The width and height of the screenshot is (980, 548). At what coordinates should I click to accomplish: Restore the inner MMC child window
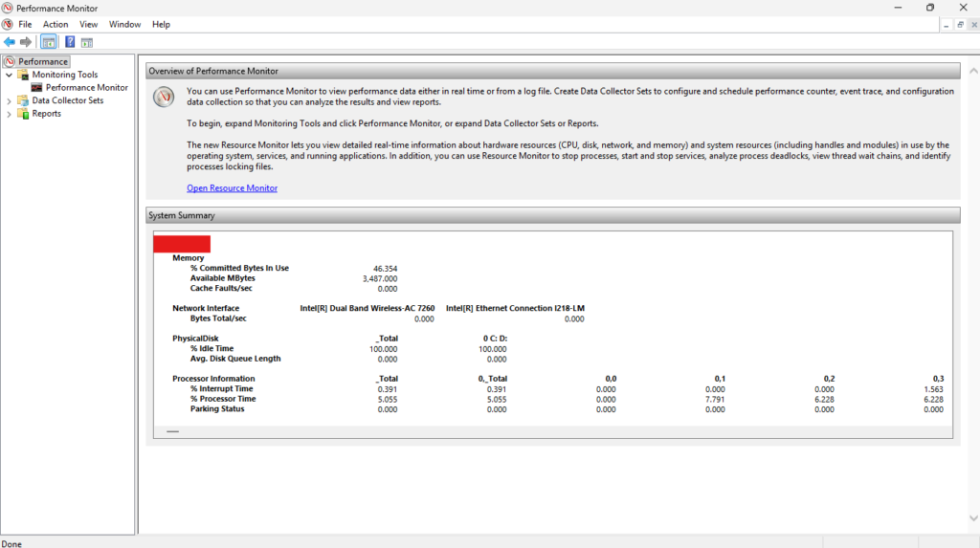[961, 24]
